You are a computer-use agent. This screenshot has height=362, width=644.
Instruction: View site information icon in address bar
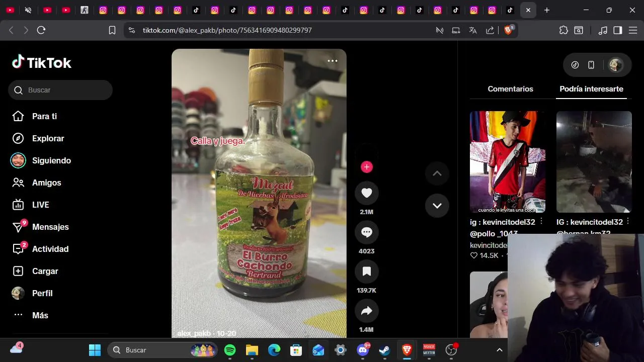coord(132,30)
